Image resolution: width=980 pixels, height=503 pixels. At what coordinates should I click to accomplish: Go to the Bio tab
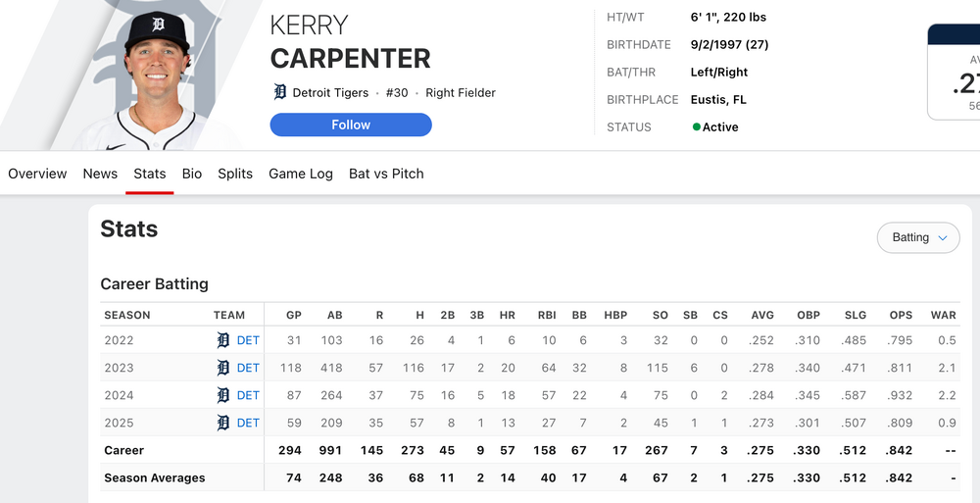(192, 174)
